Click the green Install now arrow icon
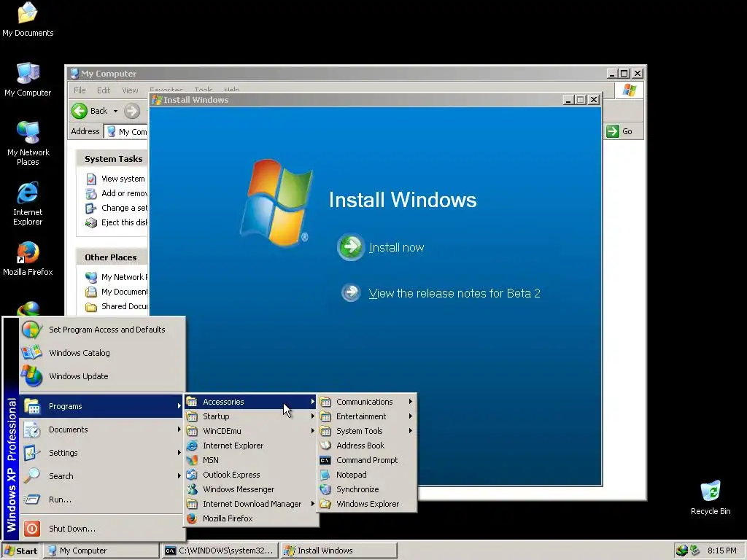 coord(351,246)
